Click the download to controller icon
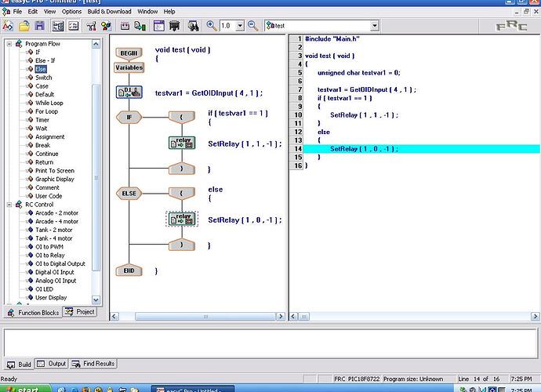This screenshot has height=392, width=541. (x=140, y=26)
